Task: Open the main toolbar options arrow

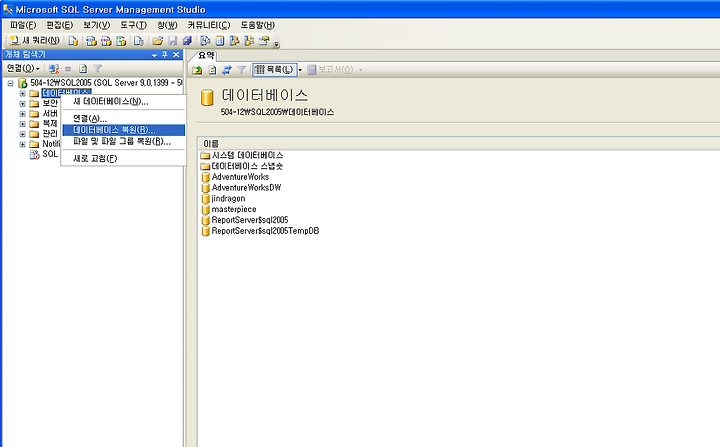Action: pos(276,44)
